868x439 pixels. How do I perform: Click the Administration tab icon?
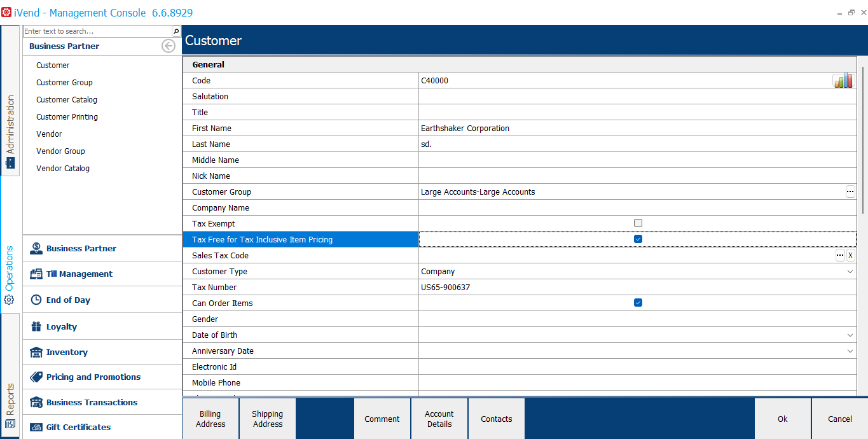pyautogui.click(x=10, y=163)
